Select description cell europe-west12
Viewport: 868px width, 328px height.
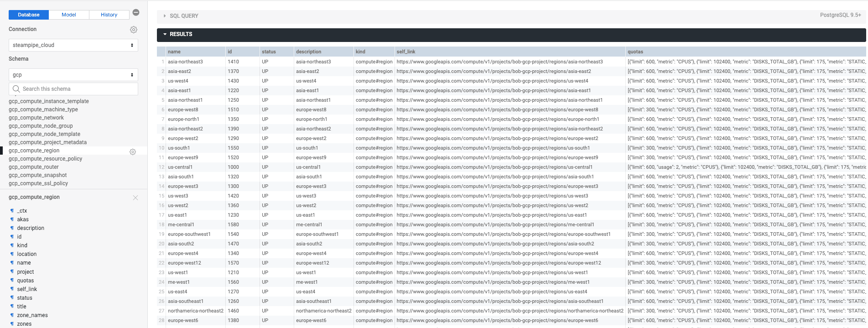pos(323,263)
